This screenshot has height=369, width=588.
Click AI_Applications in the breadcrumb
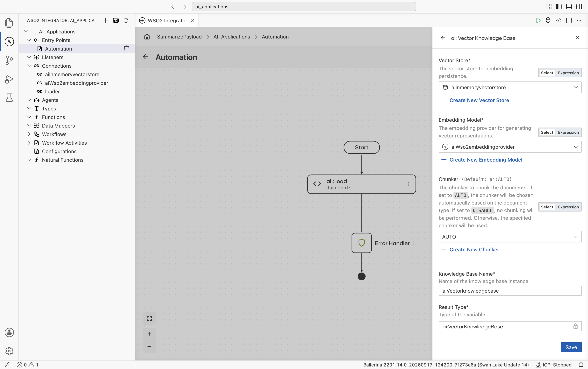pos(232,37)
